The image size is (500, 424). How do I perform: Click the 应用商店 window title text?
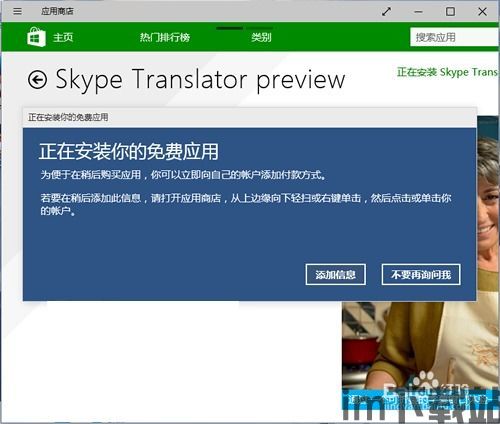[x=57, y=11]
